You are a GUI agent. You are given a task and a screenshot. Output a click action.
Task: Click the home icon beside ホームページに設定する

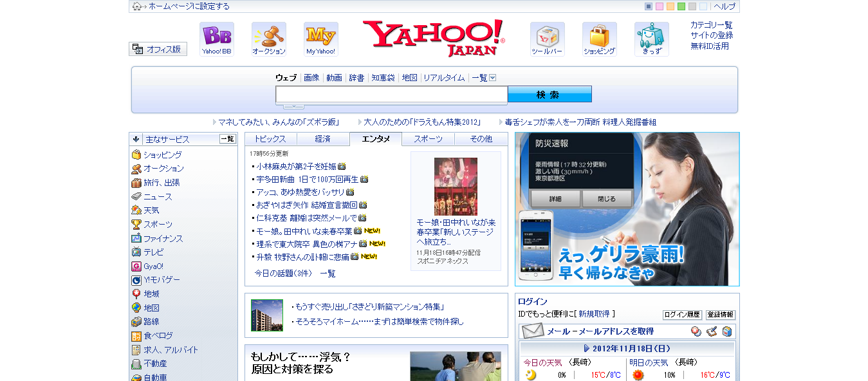coord(137,6)
